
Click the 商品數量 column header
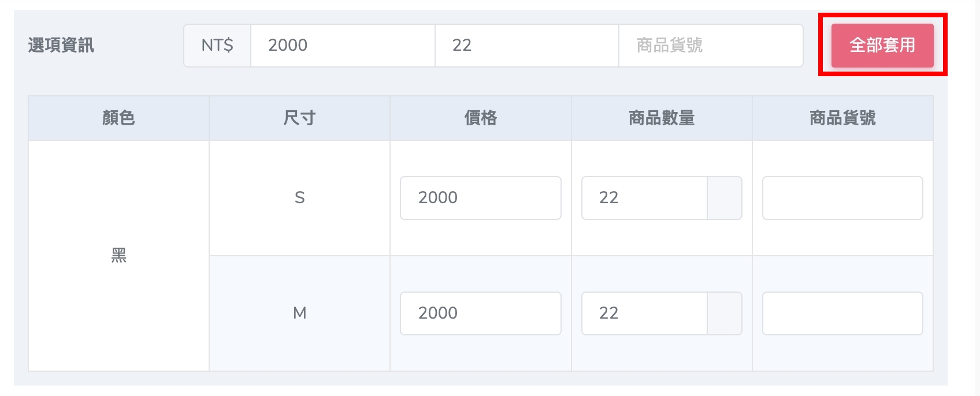click(662, 118)
